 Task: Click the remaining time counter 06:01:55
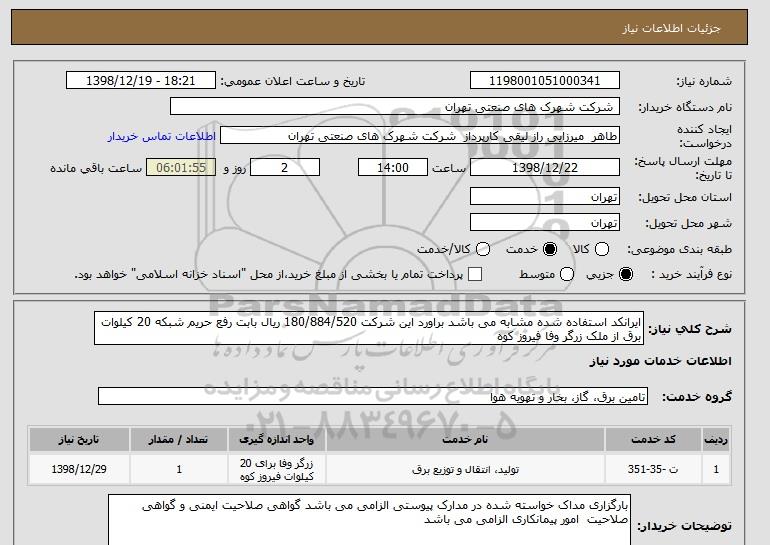tap(181, 167)
